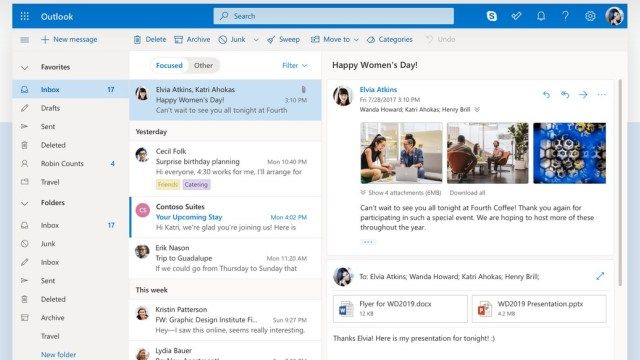
Task: Open the Filter dropdown
Action: click(x=294, y=65)
